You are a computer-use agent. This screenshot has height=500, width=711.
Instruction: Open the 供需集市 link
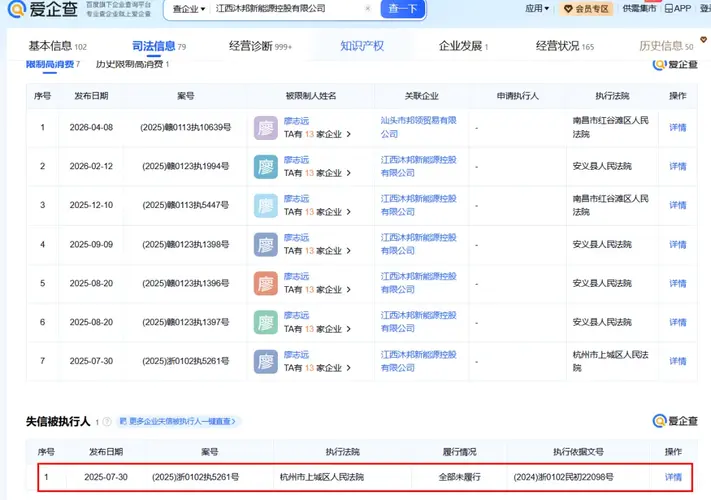(x=639, y=8)
